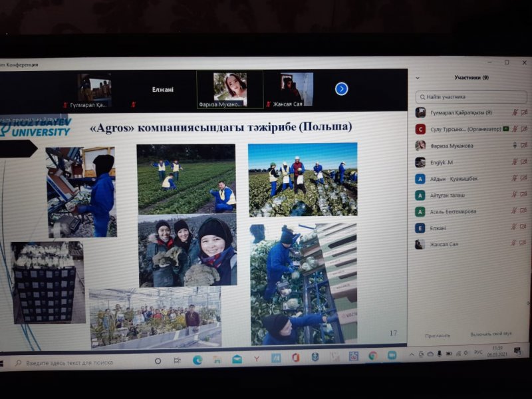Select Сулу Турсын organizer entry in list
This screenshot has height=399, width=532.
coord(459,129)
